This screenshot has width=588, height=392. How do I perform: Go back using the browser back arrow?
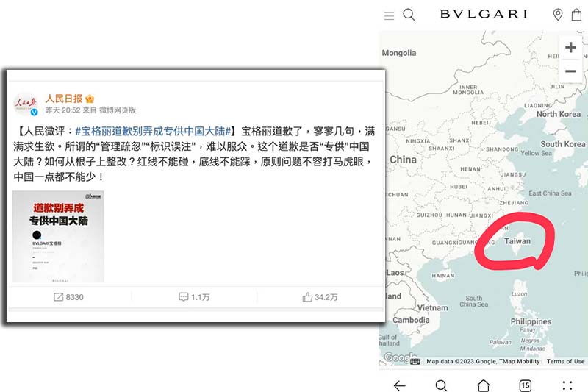399,385
